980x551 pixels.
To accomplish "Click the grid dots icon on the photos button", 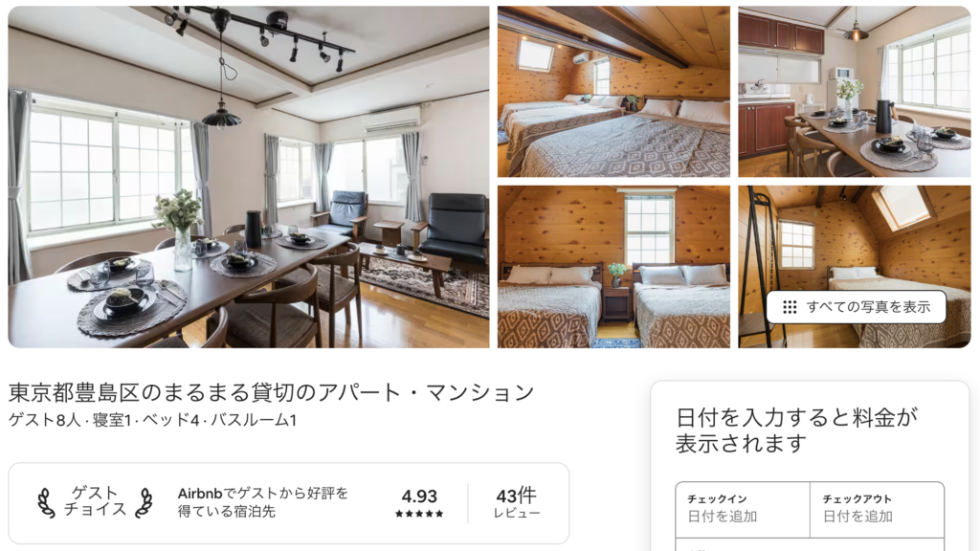I will (x=790, y=307).
